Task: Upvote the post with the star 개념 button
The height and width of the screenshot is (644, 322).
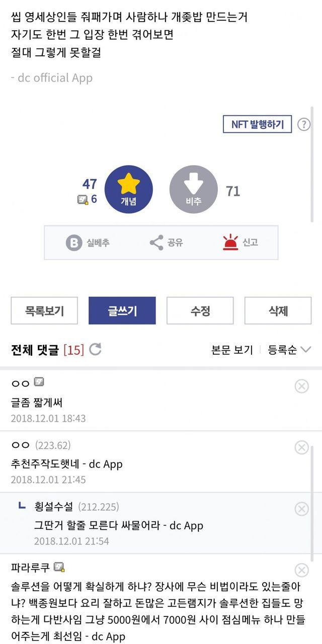Action: (x=128, y=189)
